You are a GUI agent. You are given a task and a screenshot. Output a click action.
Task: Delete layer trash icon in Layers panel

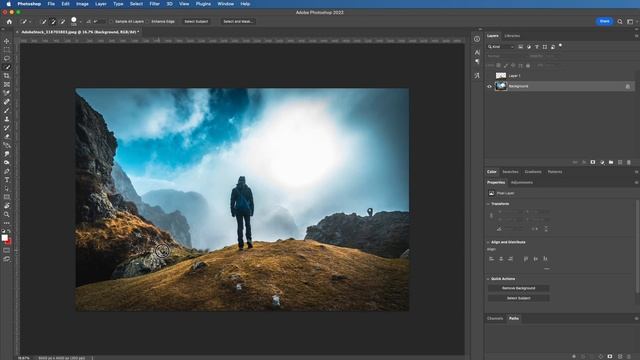(629, 162)
